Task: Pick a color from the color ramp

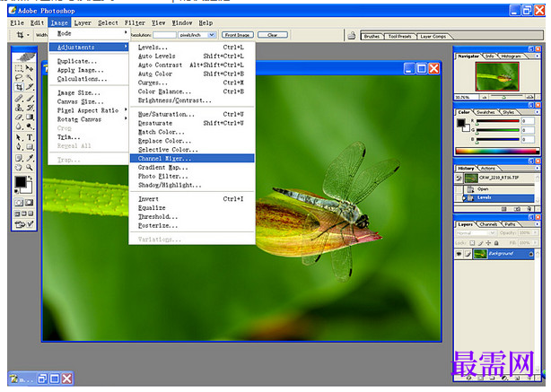Action: pyautogui.click(x=497, y=152)
